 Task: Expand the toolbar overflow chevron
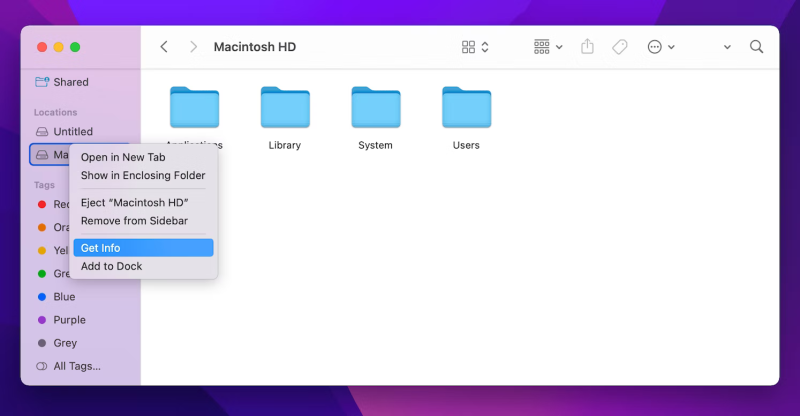coord(727,47)
